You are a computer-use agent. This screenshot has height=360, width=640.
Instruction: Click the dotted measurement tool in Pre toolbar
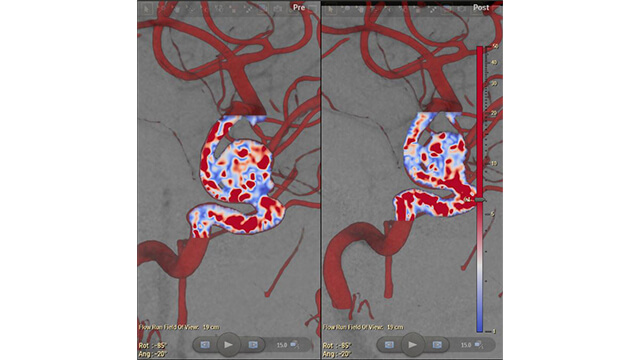point(248,9)
